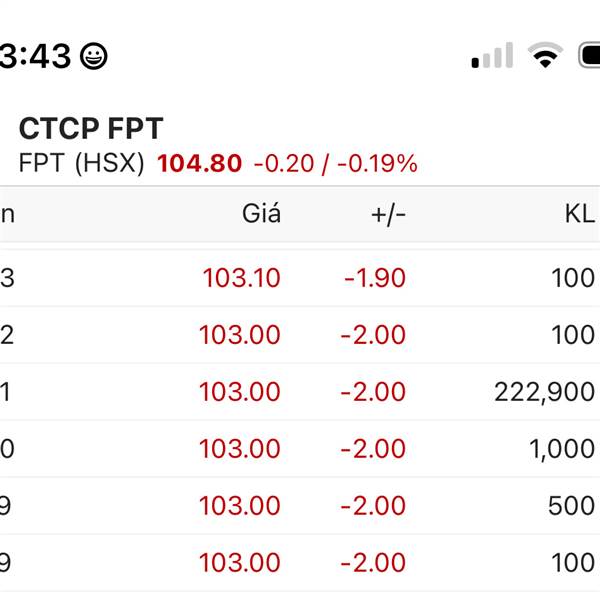Tap the current price 104.80
Screen dimensions: 600x600
coord(199,163)
